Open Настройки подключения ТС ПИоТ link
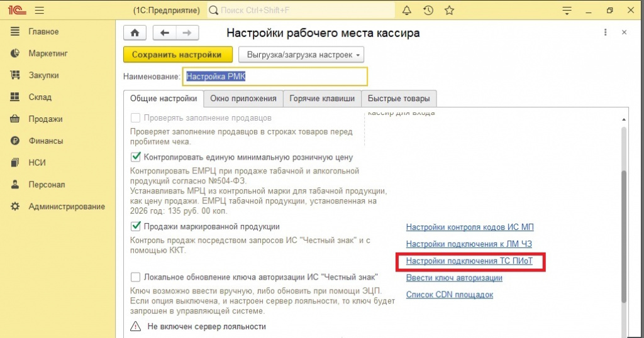 coord(469,261)
